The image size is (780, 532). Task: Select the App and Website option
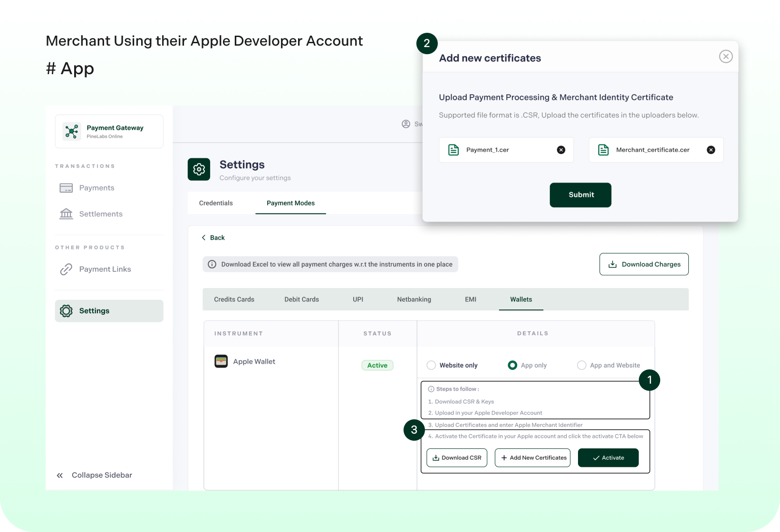581,365
